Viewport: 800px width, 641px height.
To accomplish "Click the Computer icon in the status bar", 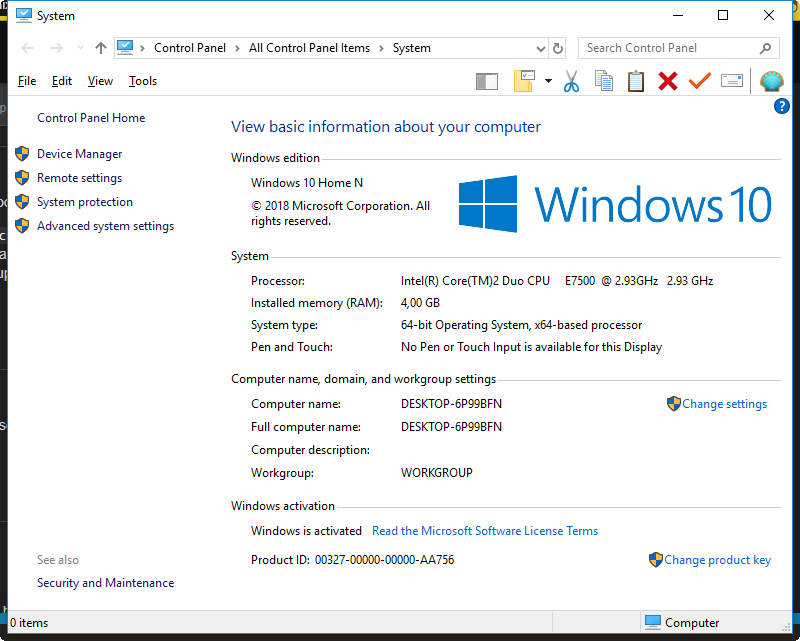I will click(x=653, y=622).
